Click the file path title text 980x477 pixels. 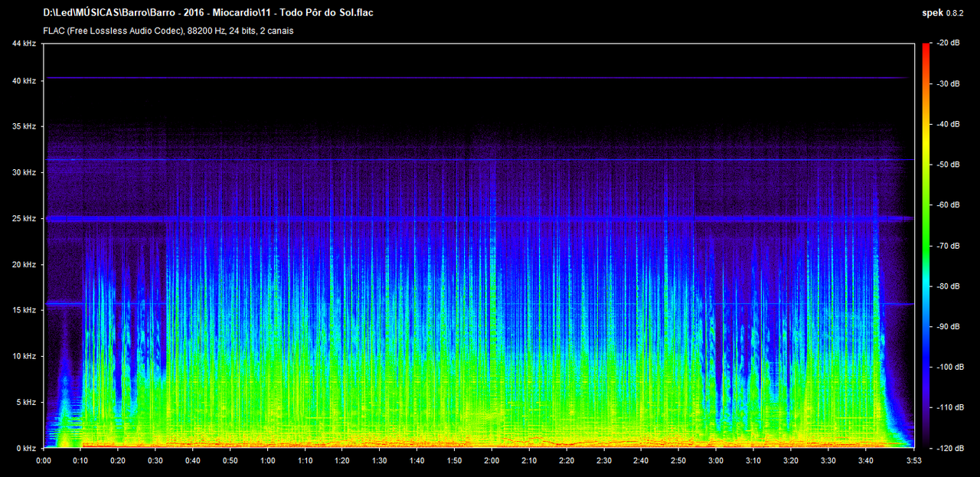pyautogui.click(x=208, y=13)
